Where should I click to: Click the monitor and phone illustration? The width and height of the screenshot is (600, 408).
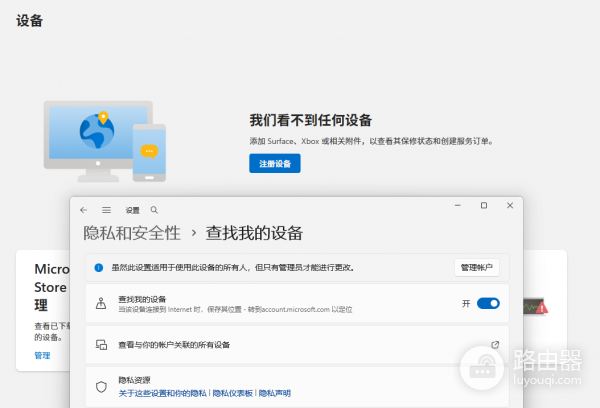[x=105, y=141]
